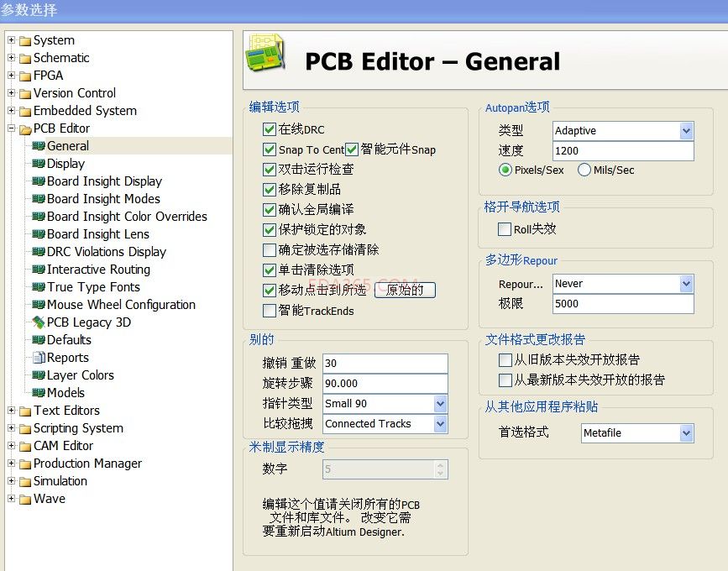Click the Wave folder icon

(25, 499)
